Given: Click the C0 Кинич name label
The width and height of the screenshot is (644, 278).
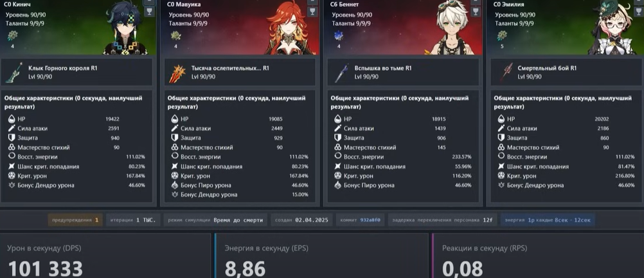Looking at the screenshot, I should tap(19, 5).
